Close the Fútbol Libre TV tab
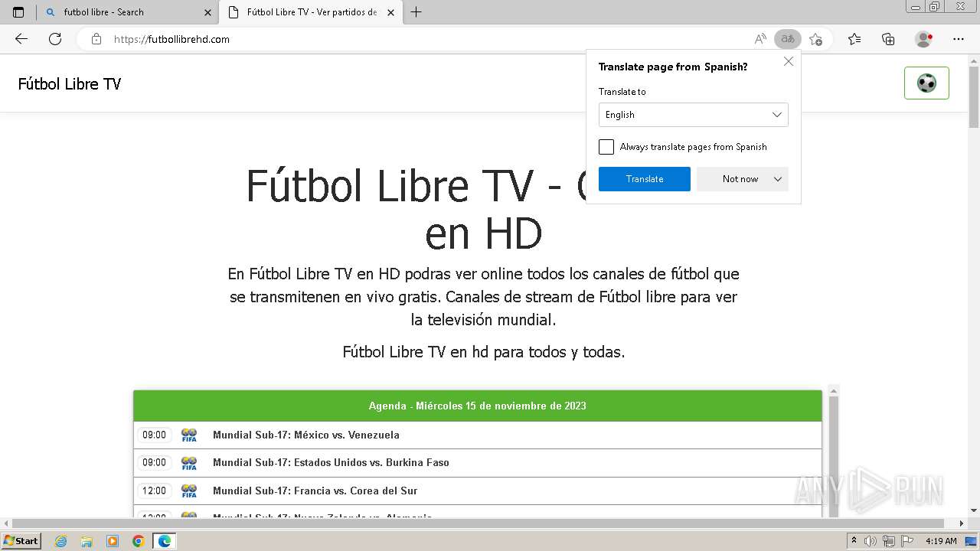 [x=391, y=12]
